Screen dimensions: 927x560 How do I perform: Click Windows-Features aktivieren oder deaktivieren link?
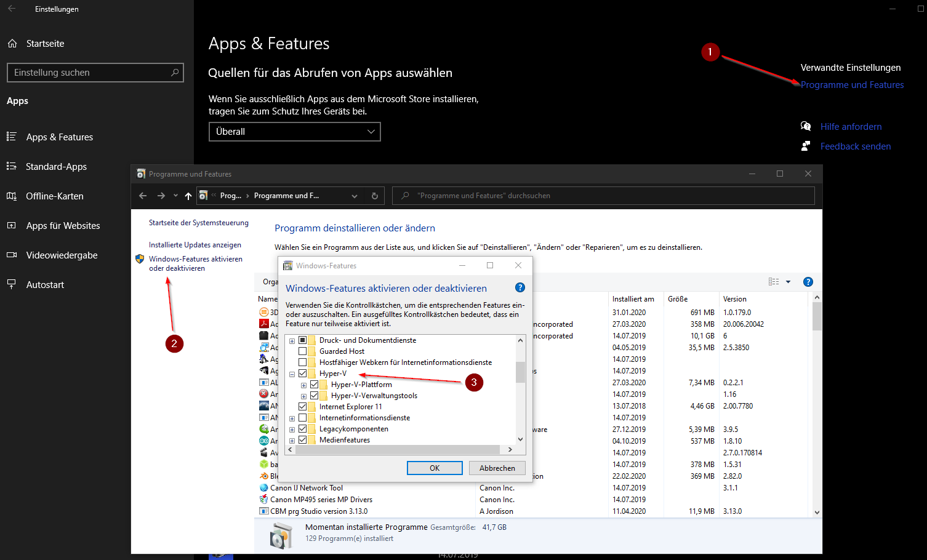(196, 263)
